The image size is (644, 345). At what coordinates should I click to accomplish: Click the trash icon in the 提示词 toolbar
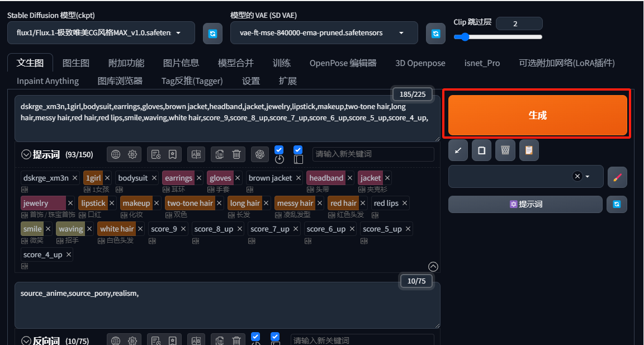[x=236, y=154]
